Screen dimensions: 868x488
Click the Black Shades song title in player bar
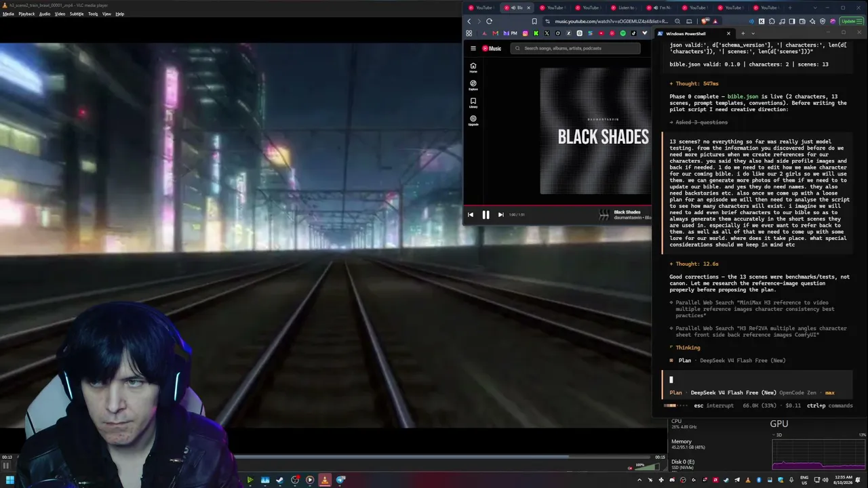[627, 212]
